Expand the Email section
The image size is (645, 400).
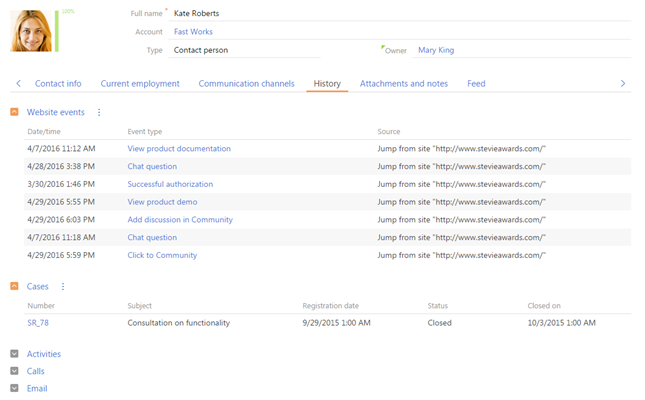tap(14, 388)
